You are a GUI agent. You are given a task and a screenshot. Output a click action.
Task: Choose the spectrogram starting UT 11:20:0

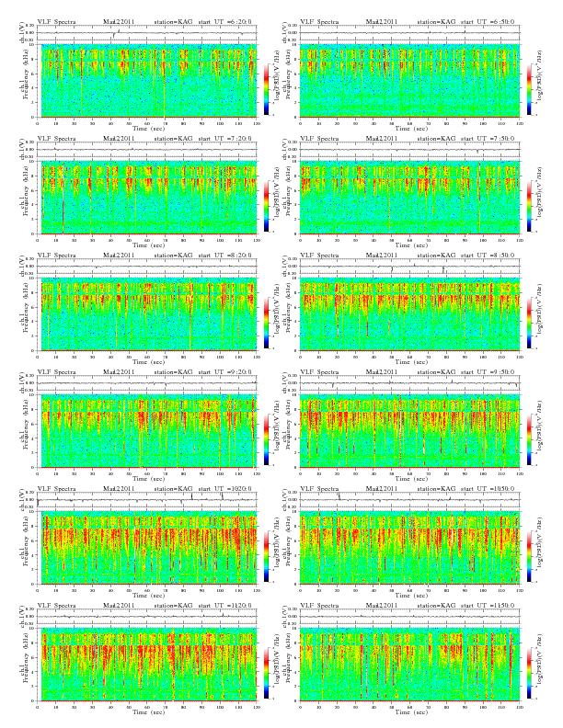point(147,665)
